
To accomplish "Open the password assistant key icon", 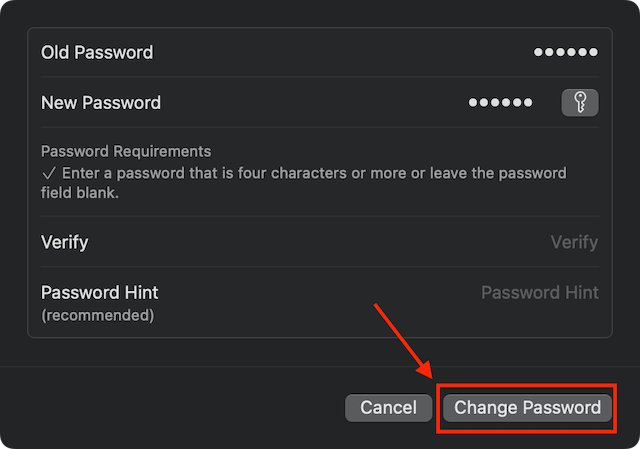I will pyautogui.click(x=580, y=102).
